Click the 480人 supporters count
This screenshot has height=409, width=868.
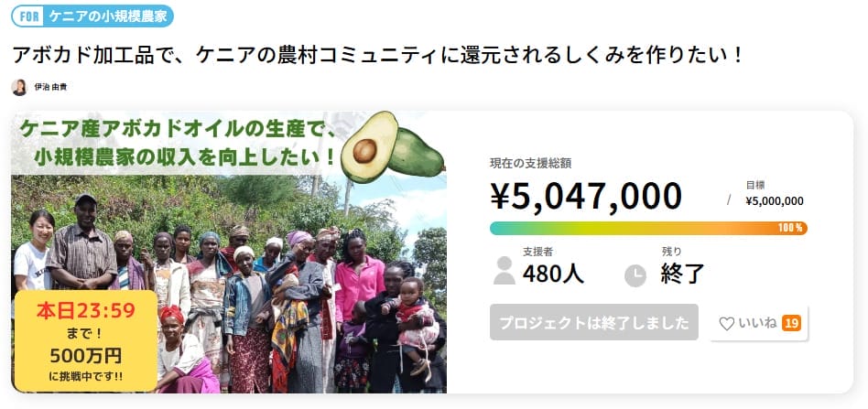(x=553, y=274)
